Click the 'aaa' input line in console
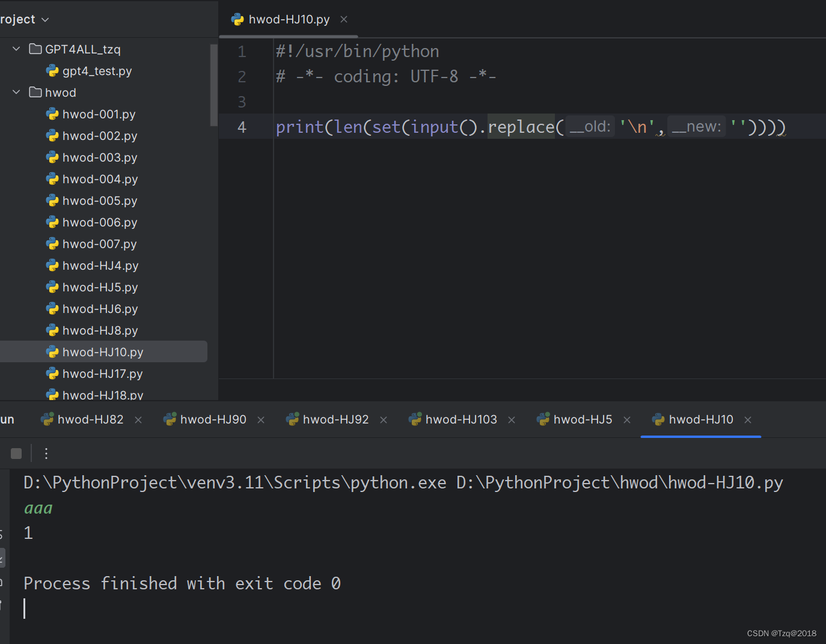The height and width of the screenshot is (644, 826). click(38, 509)
